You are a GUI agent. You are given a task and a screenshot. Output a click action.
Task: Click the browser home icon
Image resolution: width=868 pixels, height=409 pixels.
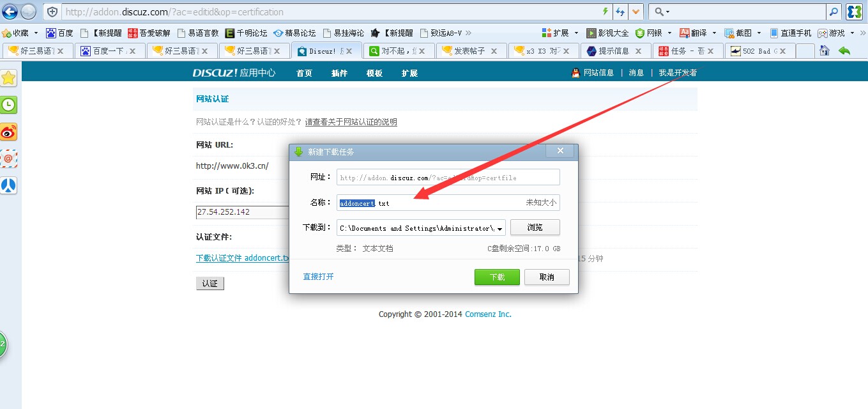coord(824,50)
